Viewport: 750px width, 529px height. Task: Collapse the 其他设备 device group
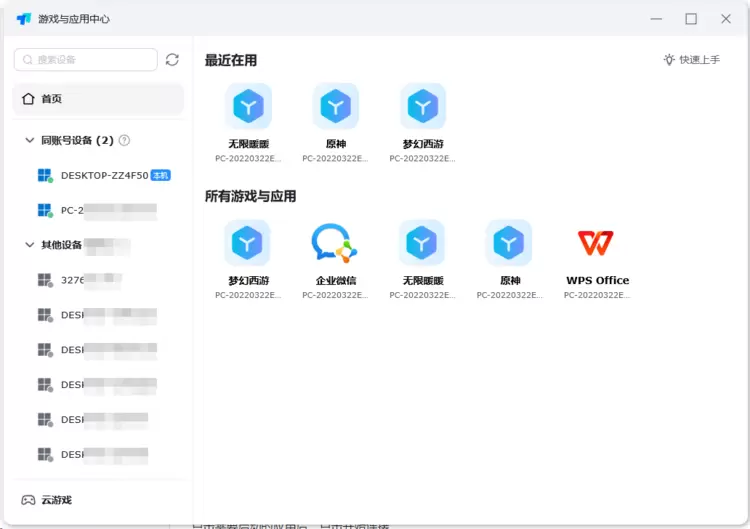click(x=30, y=245)
